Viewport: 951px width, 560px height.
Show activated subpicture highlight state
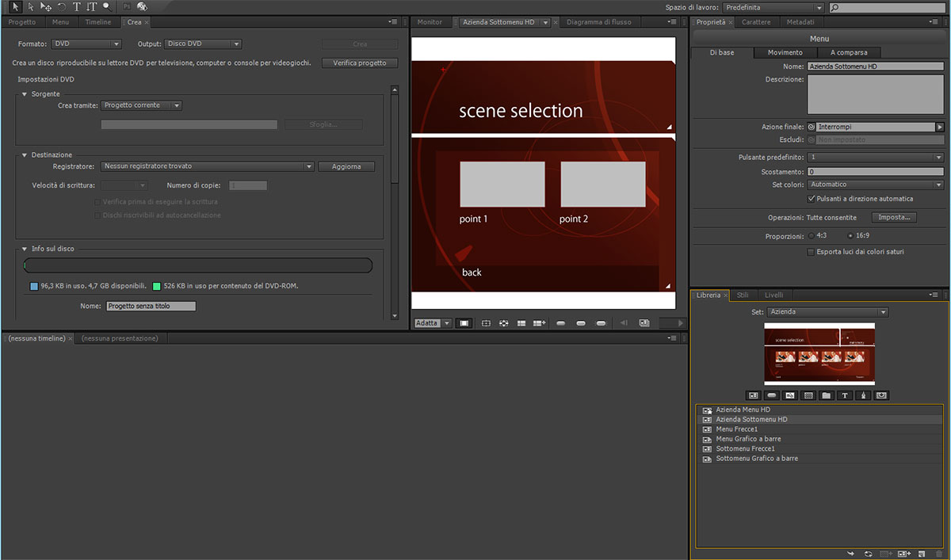point(601,323)
